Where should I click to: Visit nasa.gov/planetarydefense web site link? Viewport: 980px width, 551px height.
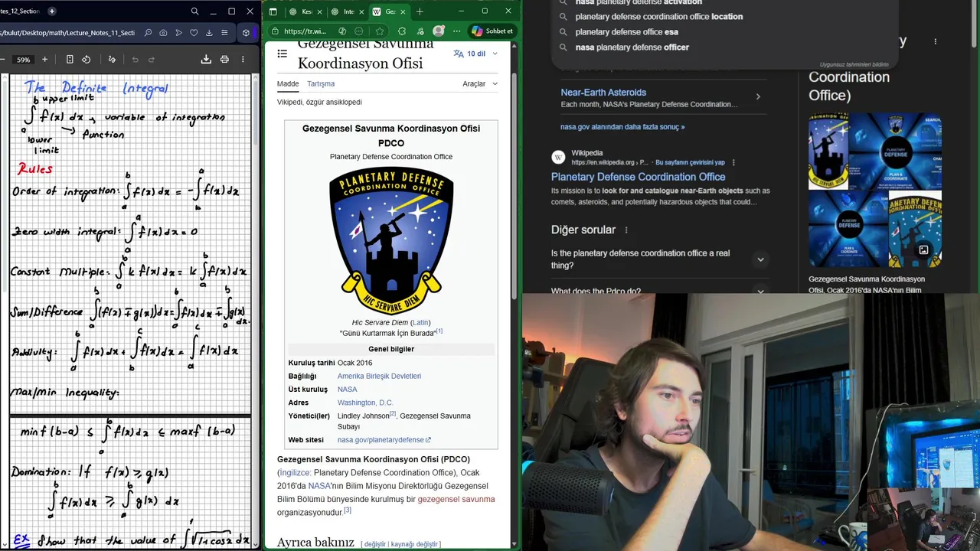pos(384,440)
